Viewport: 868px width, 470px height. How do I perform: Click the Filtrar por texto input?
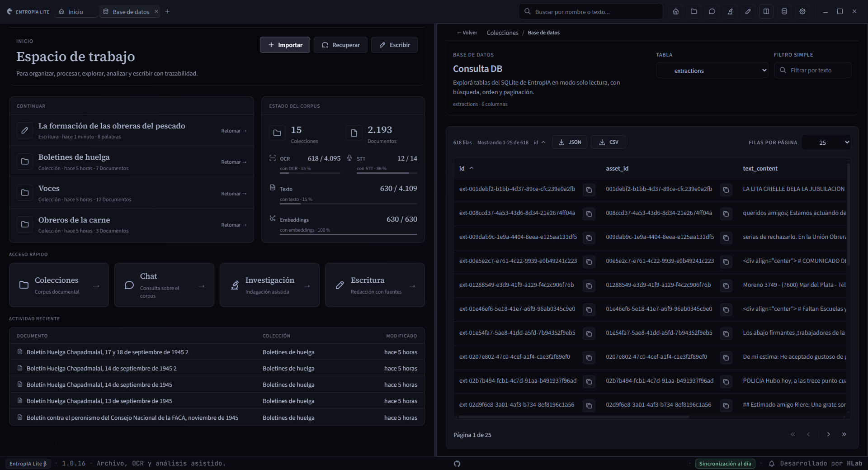813,70
